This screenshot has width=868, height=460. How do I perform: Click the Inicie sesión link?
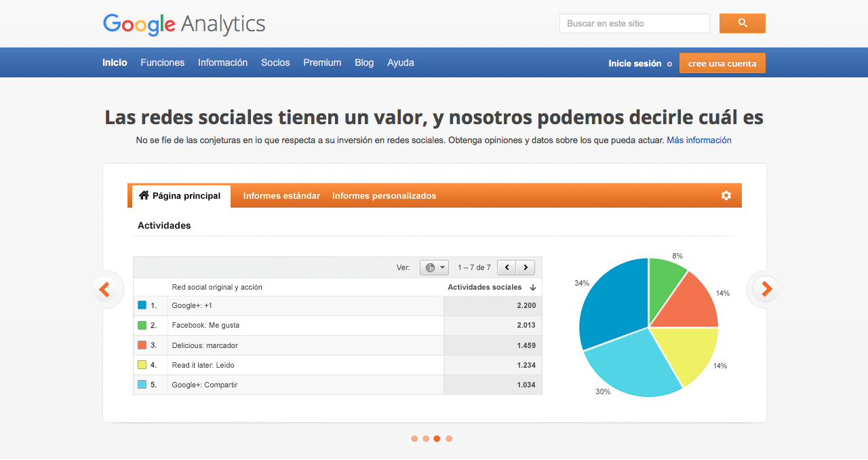635,64
